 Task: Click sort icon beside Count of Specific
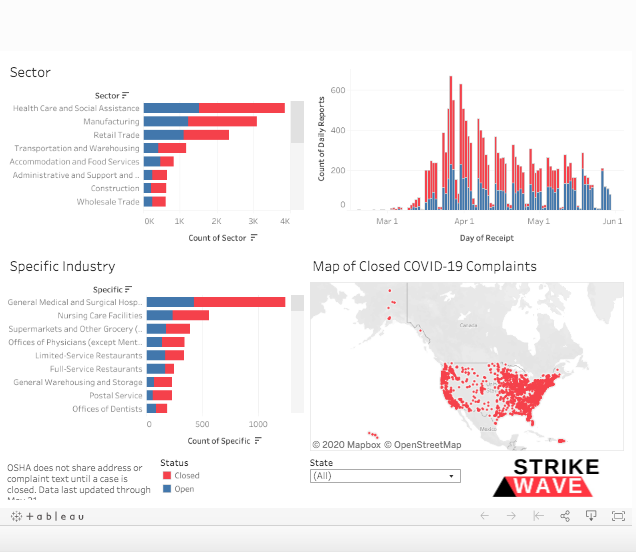click(257, 441)
